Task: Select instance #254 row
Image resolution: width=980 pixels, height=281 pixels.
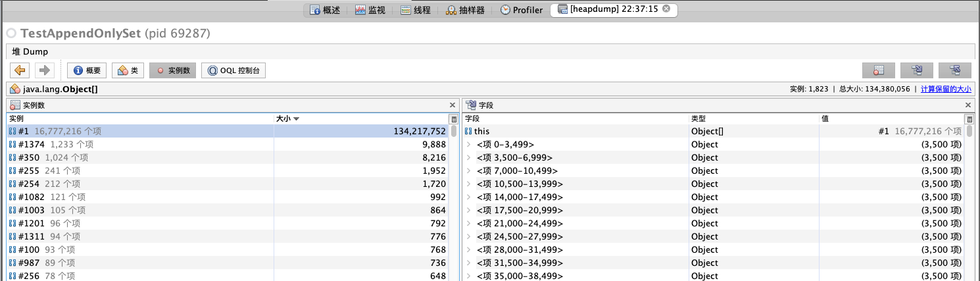Action: (x=228, y=184)
